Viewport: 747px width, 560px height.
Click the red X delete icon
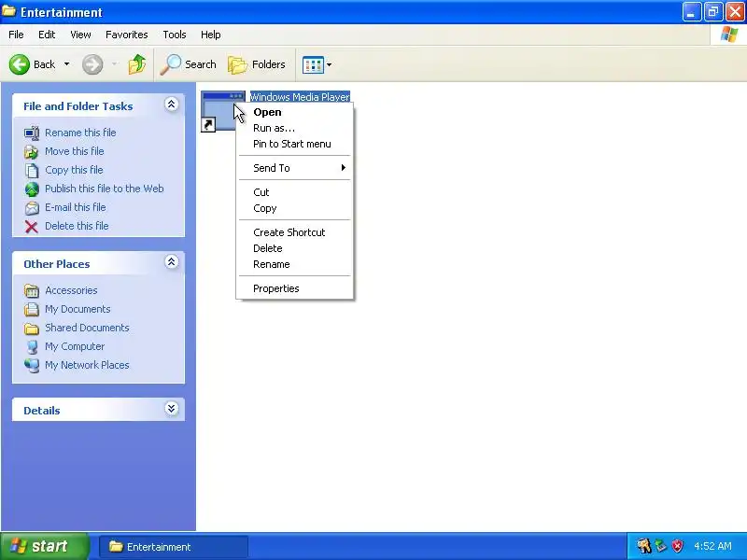click(32, 227)
